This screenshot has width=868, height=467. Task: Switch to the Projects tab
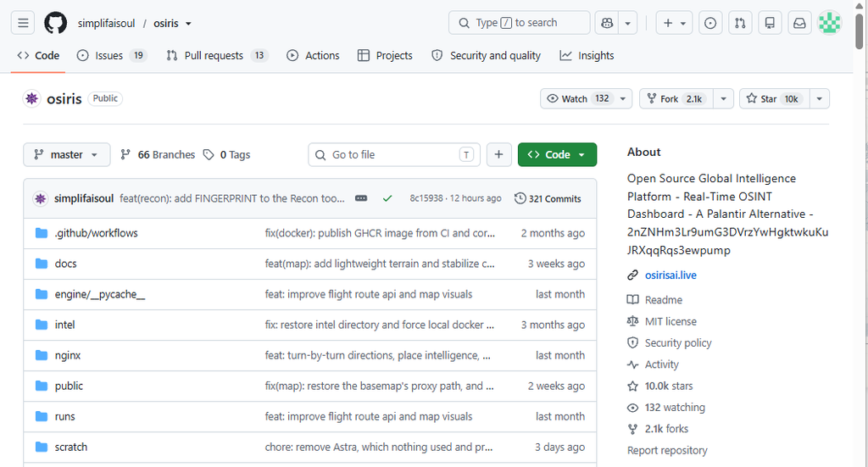(386, 55)
